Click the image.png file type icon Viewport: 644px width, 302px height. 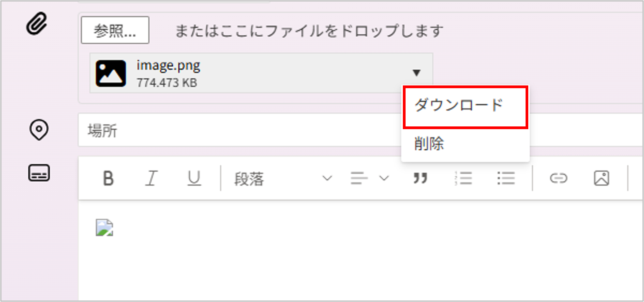[111, 73]
